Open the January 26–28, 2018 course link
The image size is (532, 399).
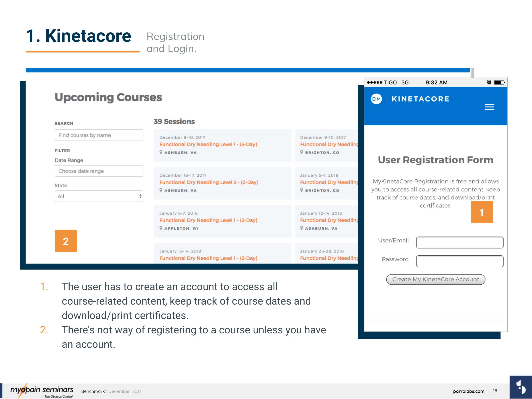coord(329,258)
